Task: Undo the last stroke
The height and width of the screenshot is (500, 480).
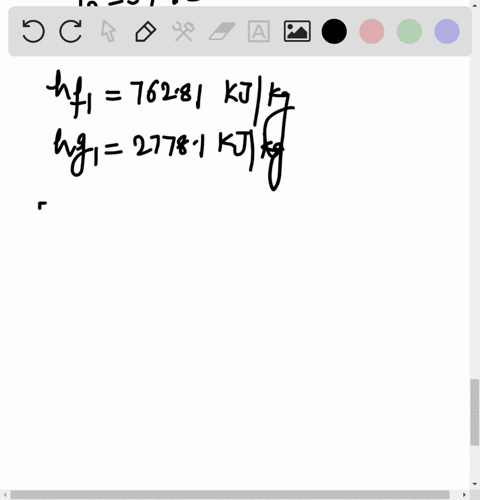Action: [33, 31]
